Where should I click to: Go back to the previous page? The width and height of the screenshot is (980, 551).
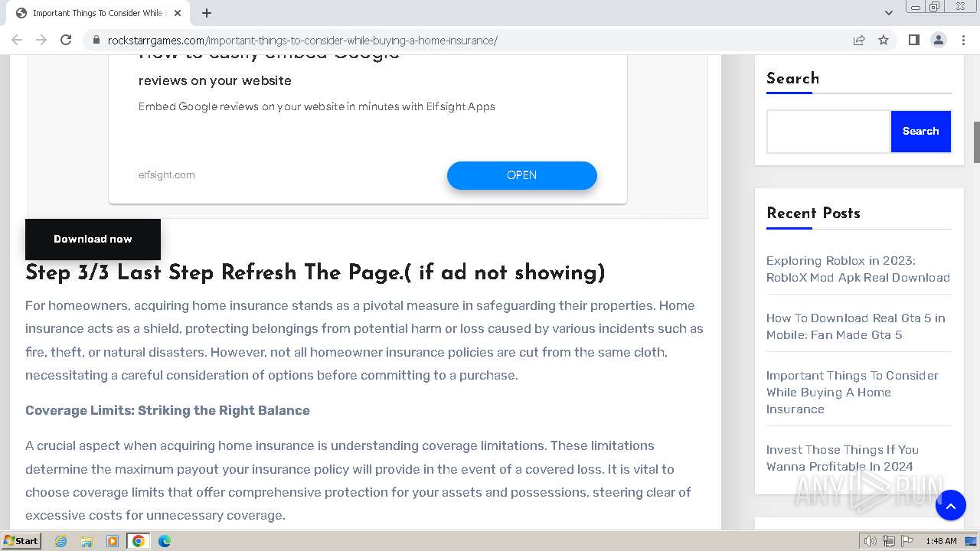[17, 40]
